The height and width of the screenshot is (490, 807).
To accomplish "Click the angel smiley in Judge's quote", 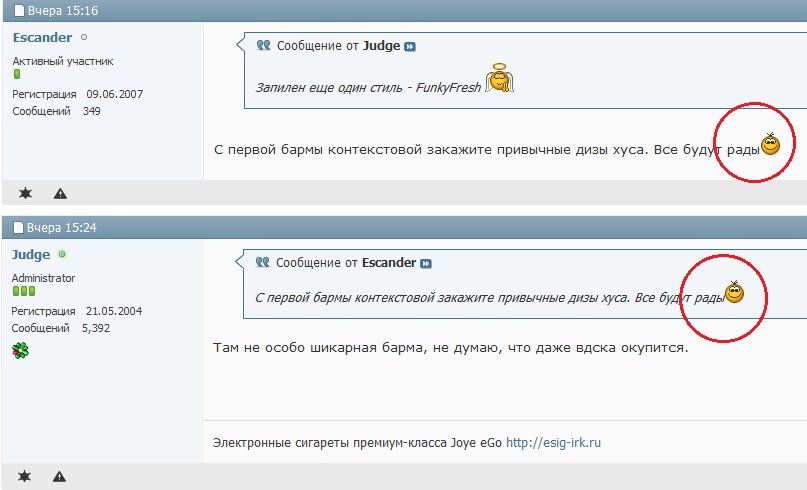I will (499, 78).
